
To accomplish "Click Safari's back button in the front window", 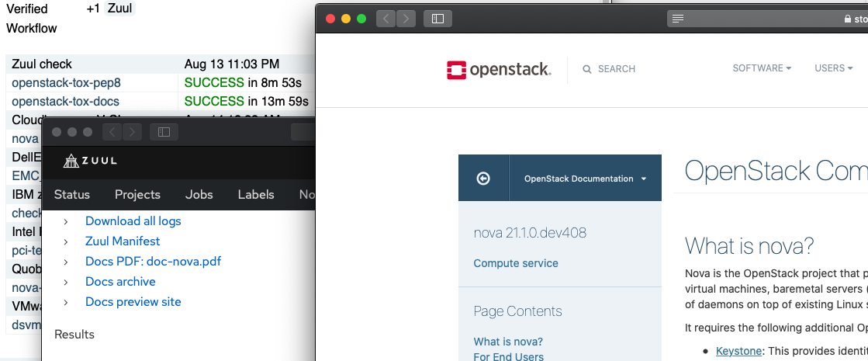I will click(386, 19).
